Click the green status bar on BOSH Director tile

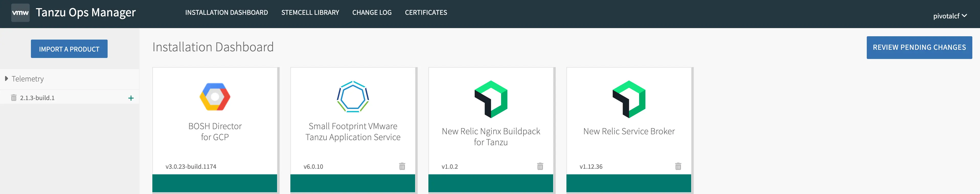click(x=214, y=183)
